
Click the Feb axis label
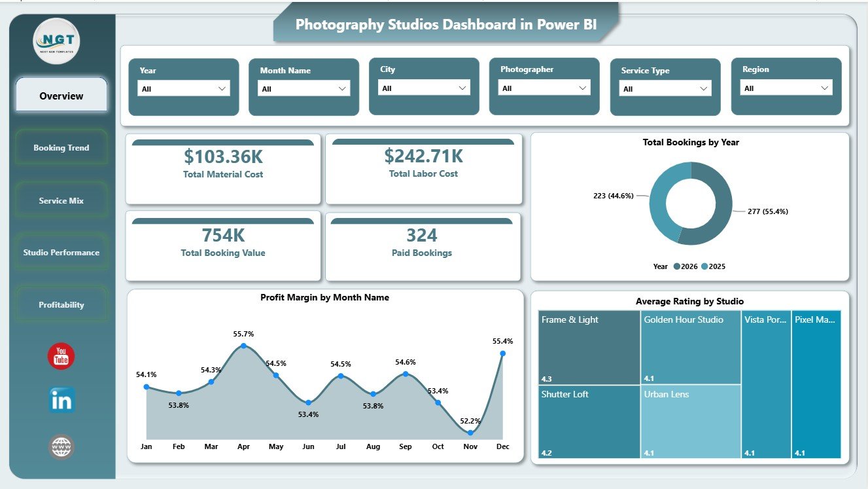click(x=179, y=446)
